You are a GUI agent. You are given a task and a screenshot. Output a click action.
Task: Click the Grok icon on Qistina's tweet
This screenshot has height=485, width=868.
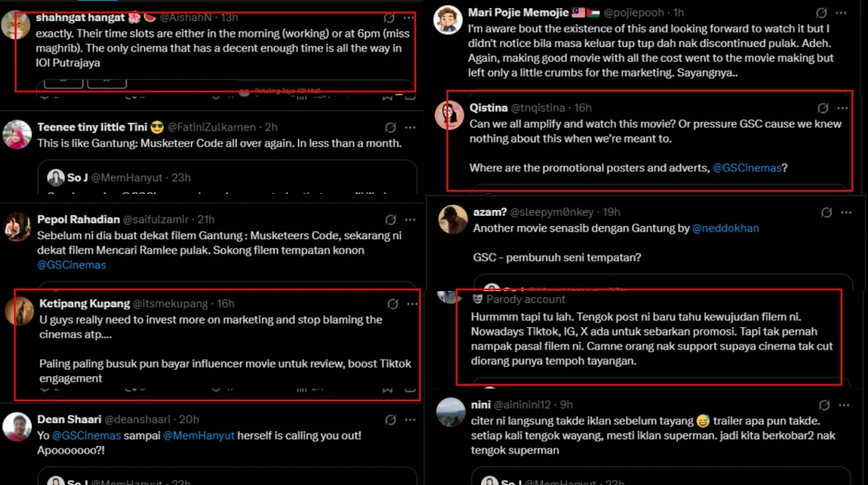tap(823, 108)
